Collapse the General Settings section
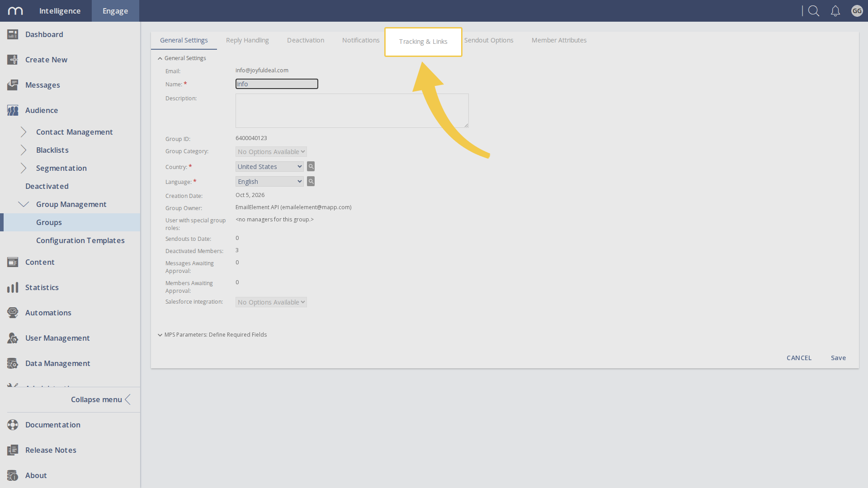Image resolution: width=868 pixels, height=488 pixels. (160, 58)
